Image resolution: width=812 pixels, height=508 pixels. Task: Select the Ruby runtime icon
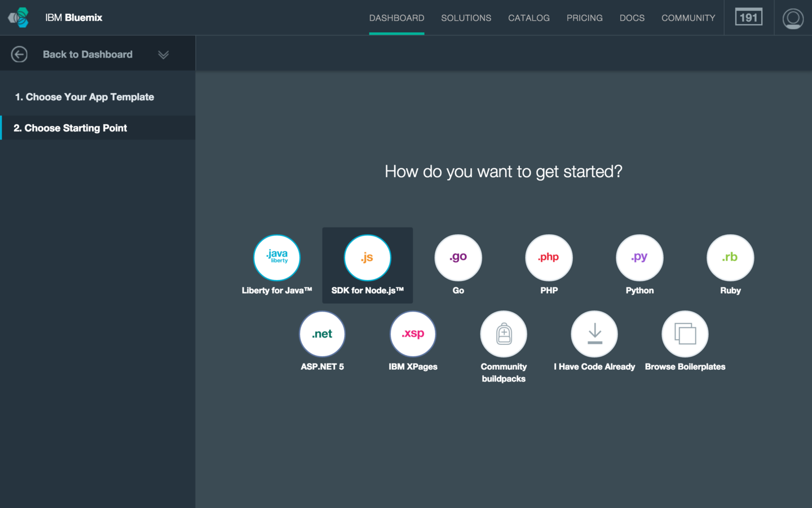730,257
